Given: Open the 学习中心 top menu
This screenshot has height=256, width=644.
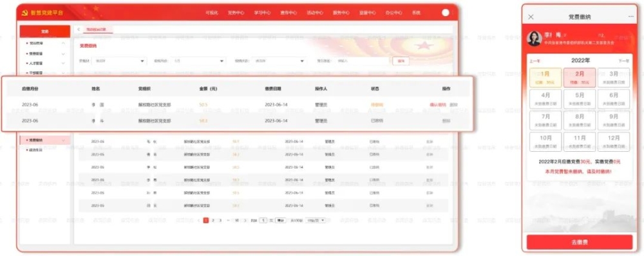Looking at the screenshot, I should point(263,13).
